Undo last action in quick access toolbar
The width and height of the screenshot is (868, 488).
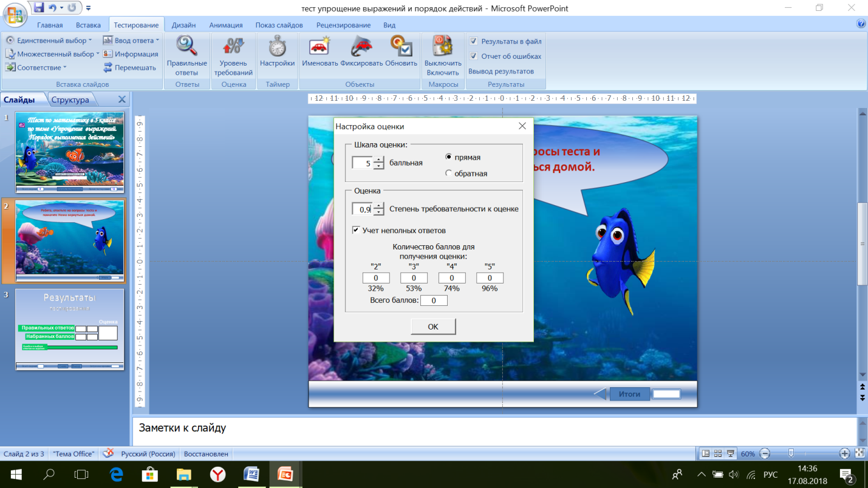pyautogui.click(x=53, y=8)
